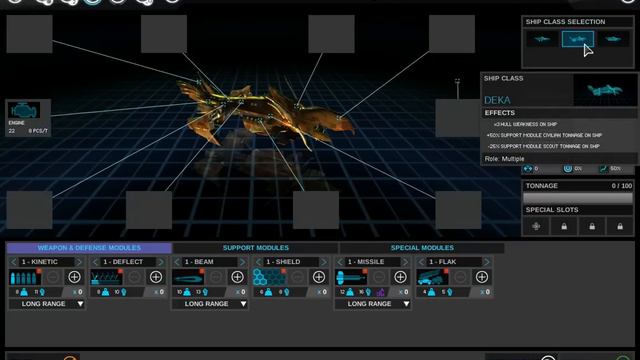
Task: Click the Role: Multiple text
Action: 504,159
